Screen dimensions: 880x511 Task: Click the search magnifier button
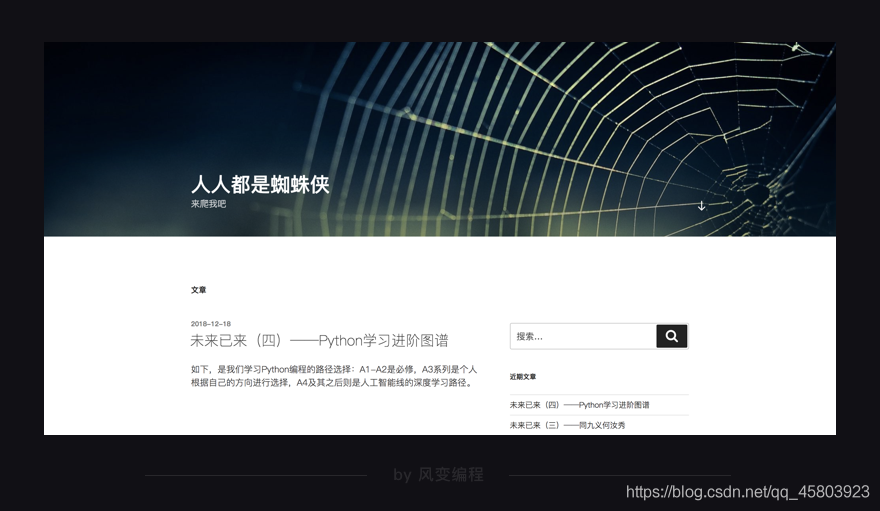[x=672, y=336]
